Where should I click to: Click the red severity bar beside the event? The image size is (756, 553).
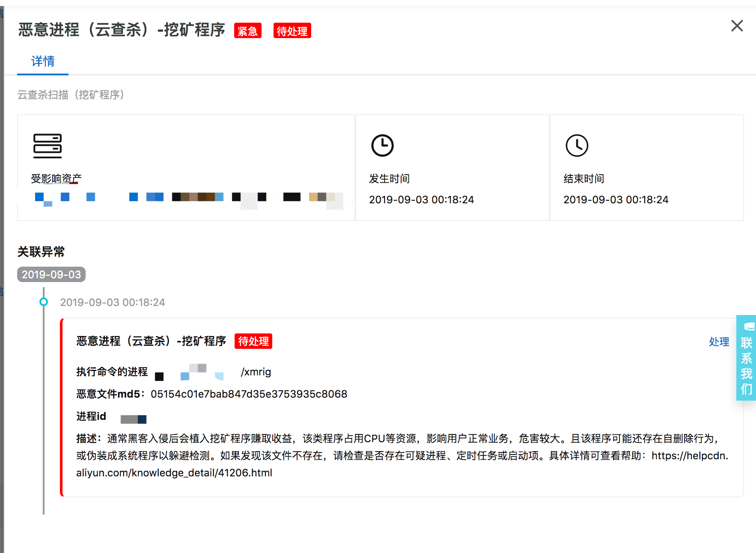click(62, 407)
